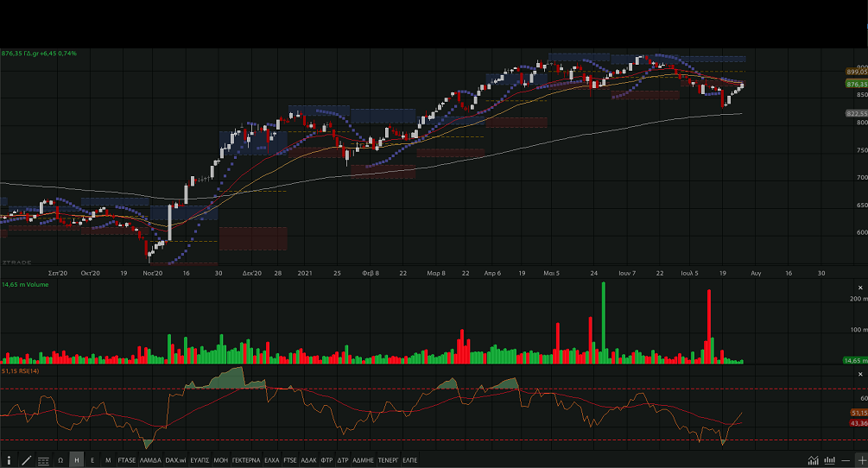The height and width of the screenshot is (468, 868).
Task: Click the 51,15 RSI(14) label
Action: (x=20, y=371)
